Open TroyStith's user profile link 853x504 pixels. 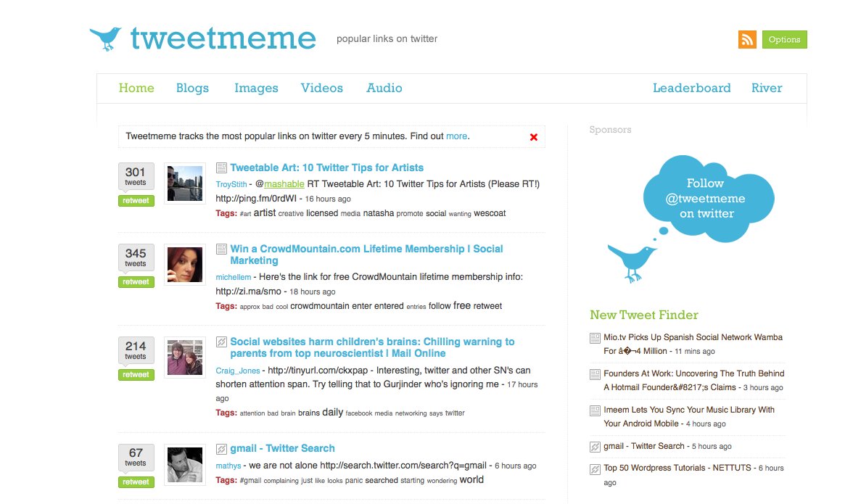point(231,184)
